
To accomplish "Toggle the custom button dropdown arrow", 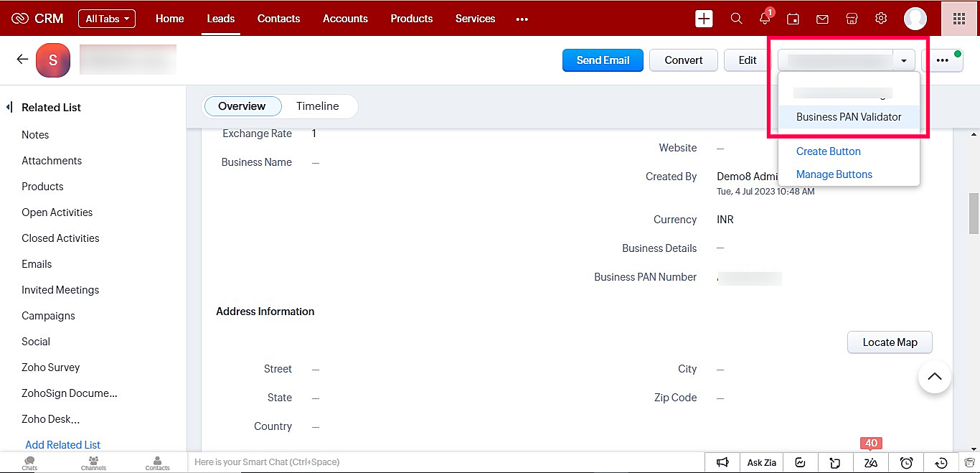I will click(x=904, y=60).
